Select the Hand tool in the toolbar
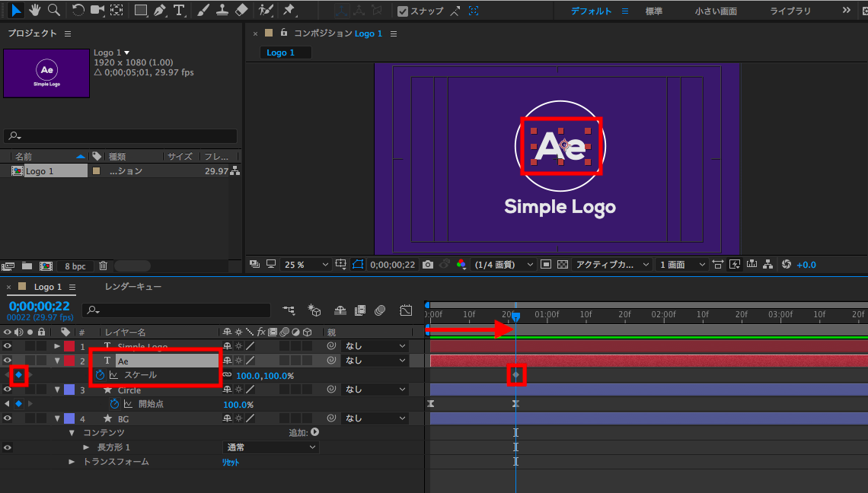The width and height of the screenshot is (868, 493). pyautogui.click(x=34, y=11)
